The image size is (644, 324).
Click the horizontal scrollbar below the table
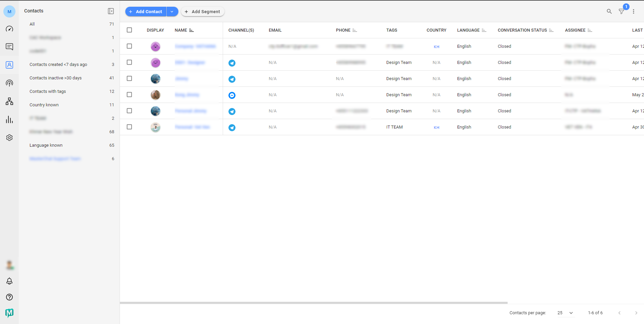pyautogui.click(x=313, y=303)
